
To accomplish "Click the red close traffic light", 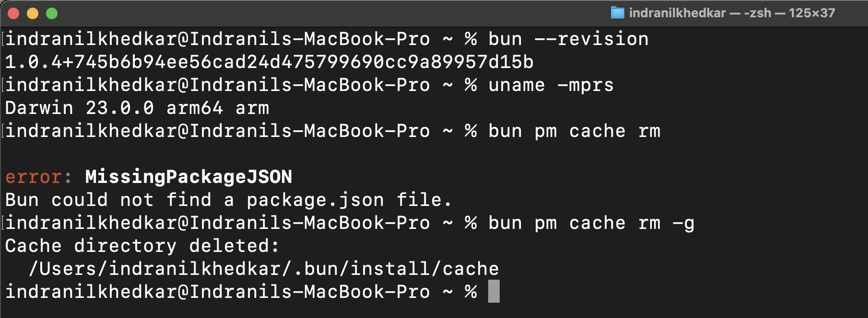I will pos(12,13).
